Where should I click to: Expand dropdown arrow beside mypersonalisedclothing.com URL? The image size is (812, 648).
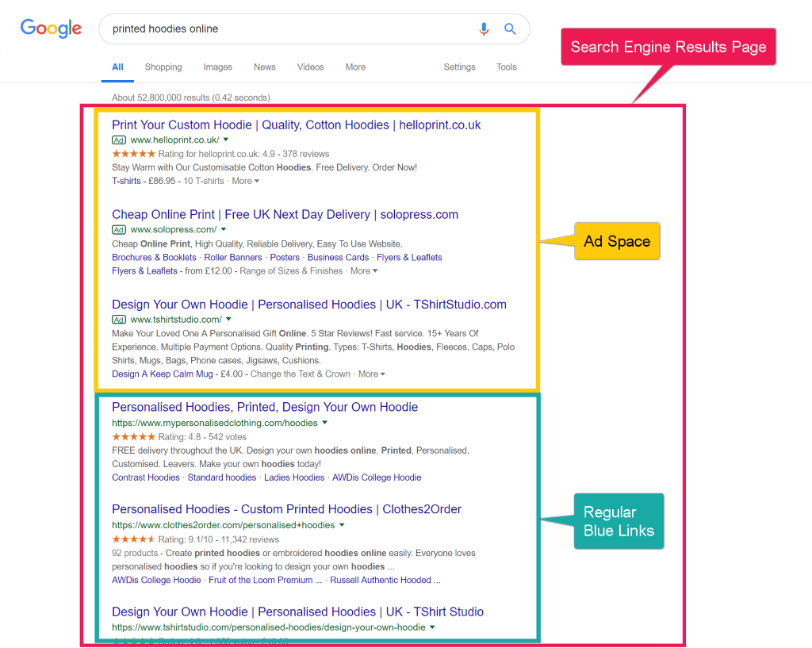pyautogui.click(x=324, y=423)
